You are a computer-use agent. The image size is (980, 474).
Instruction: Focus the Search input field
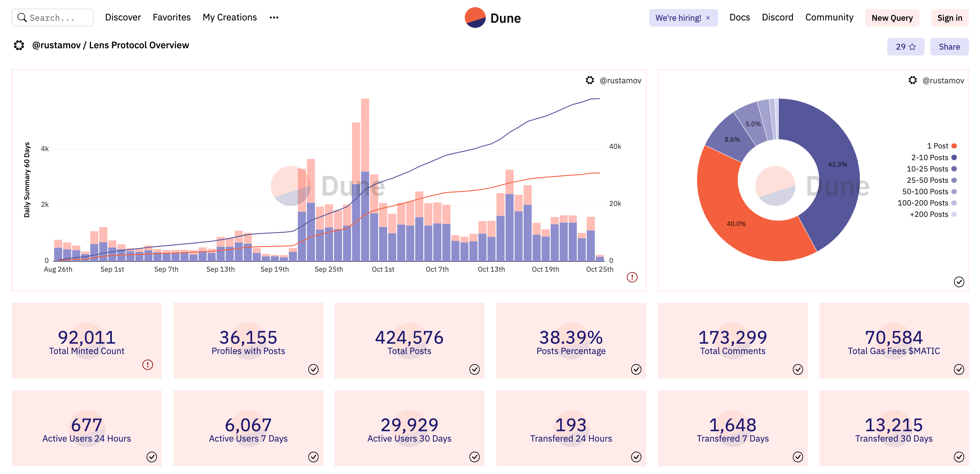point(53,18)
